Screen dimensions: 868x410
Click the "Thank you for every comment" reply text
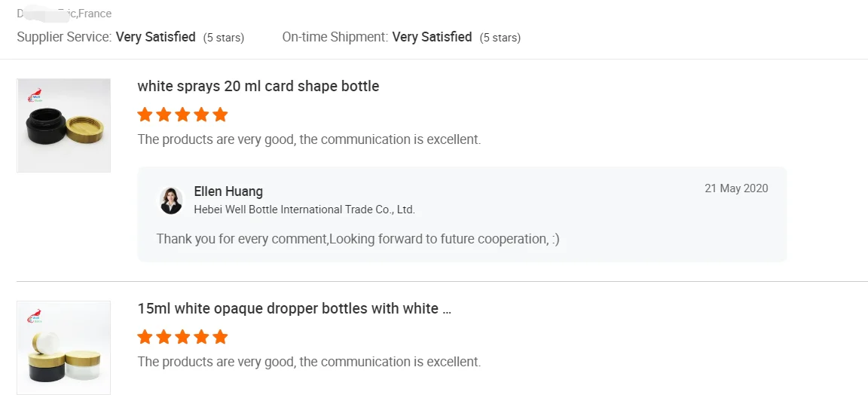coord(358,239)
